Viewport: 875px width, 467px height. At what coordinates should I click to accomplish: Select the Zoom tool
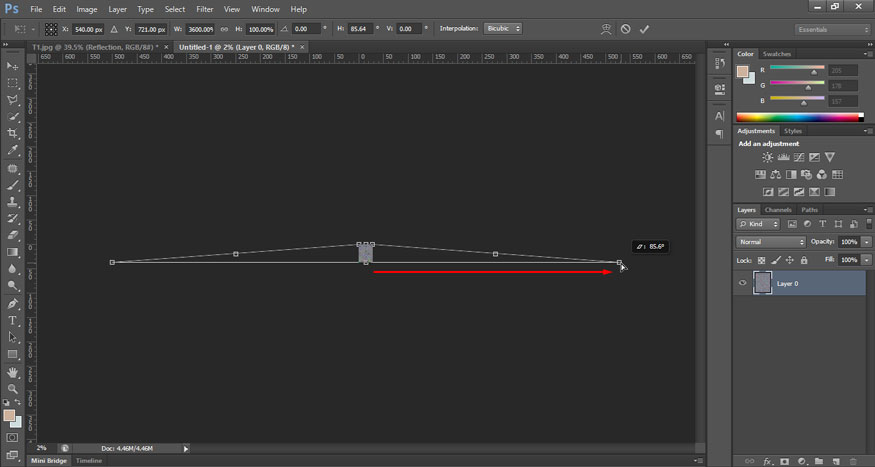[13, 388]
